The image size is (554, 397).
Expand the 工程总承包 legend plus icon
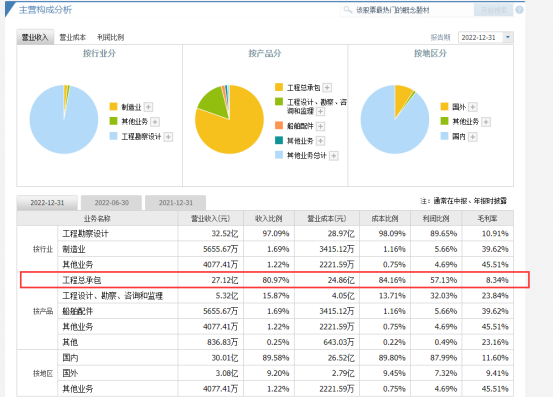(x=328, y=87)
